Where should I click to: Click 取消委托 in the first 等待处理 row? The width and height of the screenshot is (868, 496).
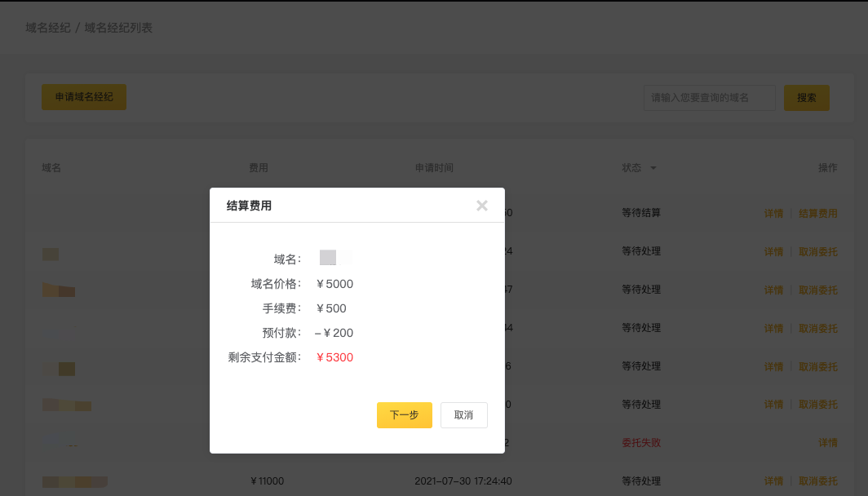817,252
